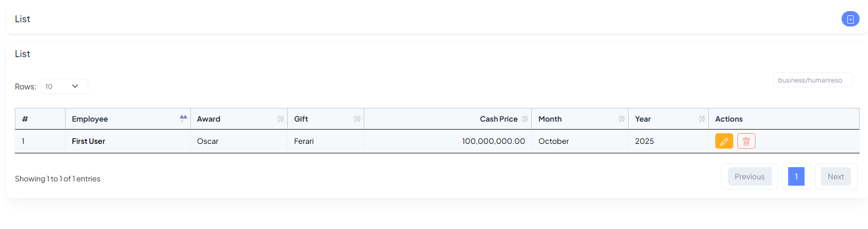Focus the search field above the table
This screenshot has height=229, width=868.
(812, 80)
